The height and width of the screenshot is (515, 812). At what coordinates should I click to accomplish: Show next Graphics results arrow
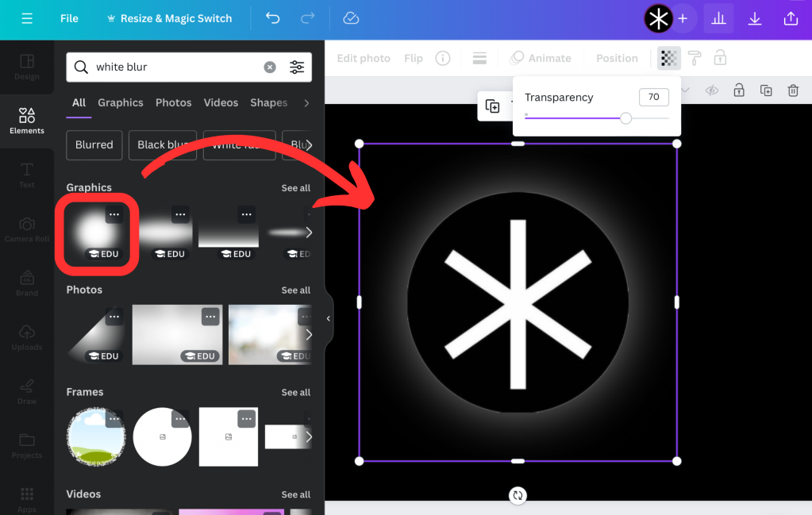pos(309,233)
